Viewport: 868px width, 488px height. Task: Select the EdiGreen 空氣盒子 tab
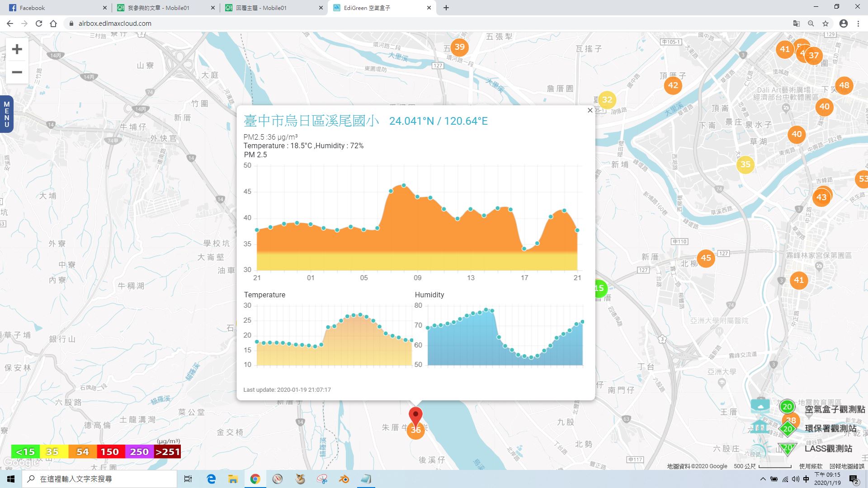point(382,8)
